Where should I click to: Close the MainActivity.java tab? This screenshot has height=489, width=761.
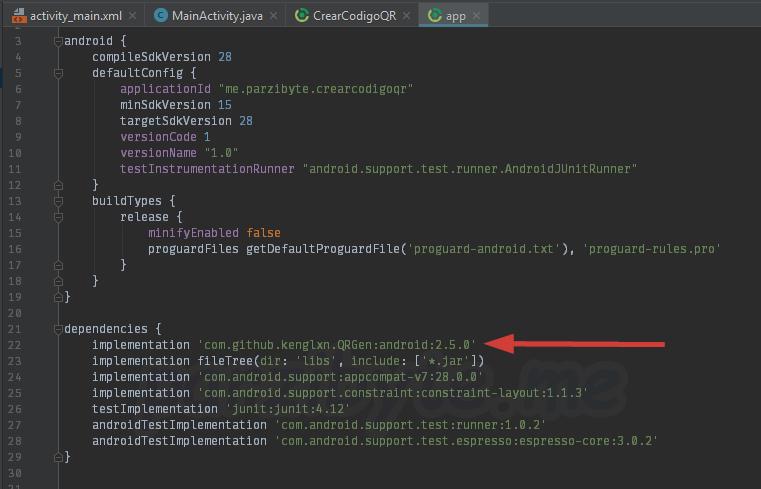pyautogui.click(x=274, y=16)
